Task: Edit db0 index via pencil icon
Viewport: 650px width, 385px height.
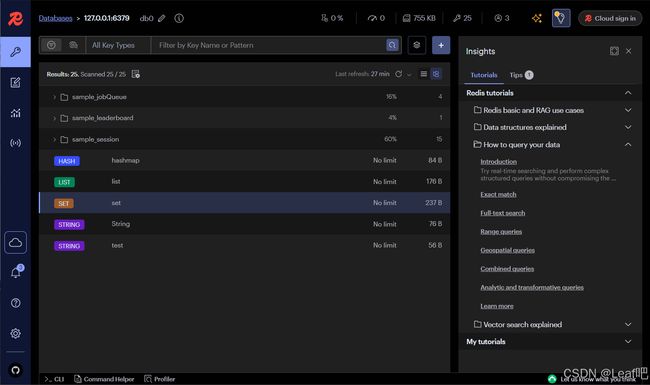Action: pos(162,18)
